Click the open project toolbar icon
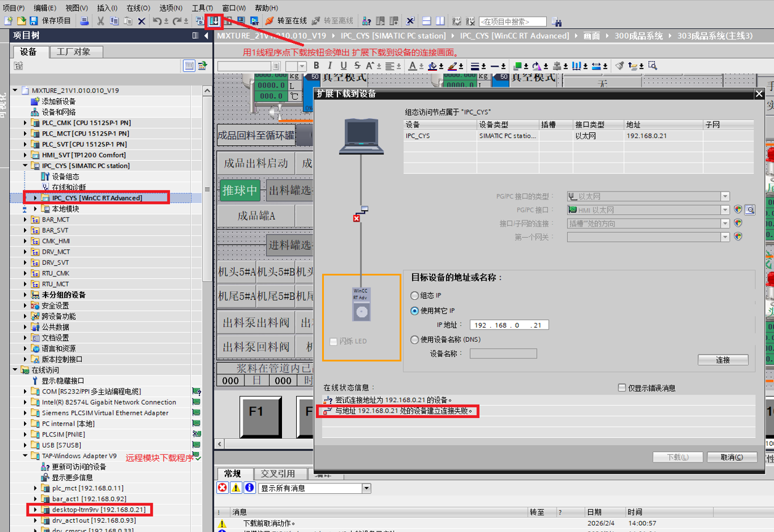Viewport: 774px width, 532px height. tap(21, 21)
